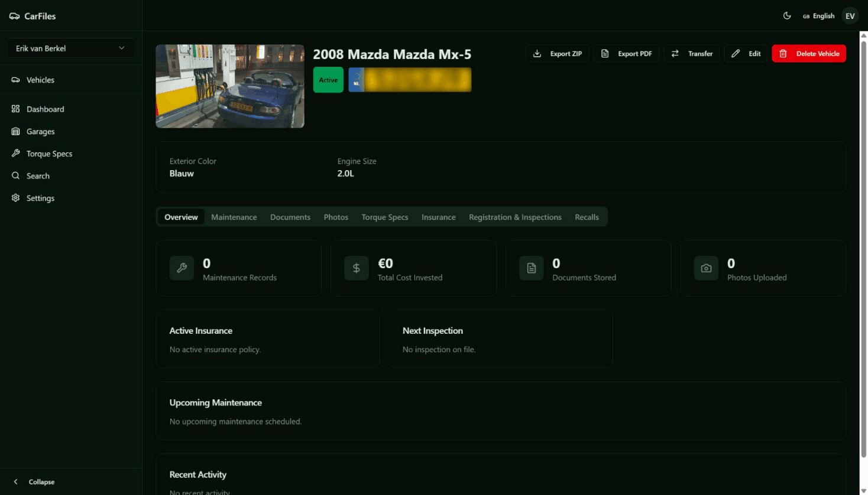
Task: Click the wrench icon on Maintenance Records card
Action: (x=182, y=268)
